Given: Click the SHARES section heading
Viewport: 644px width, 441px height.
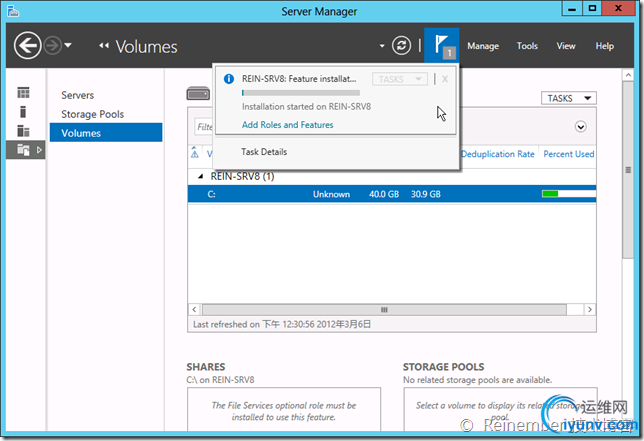Looking at the screenshot, I should [x=206, y=367].
